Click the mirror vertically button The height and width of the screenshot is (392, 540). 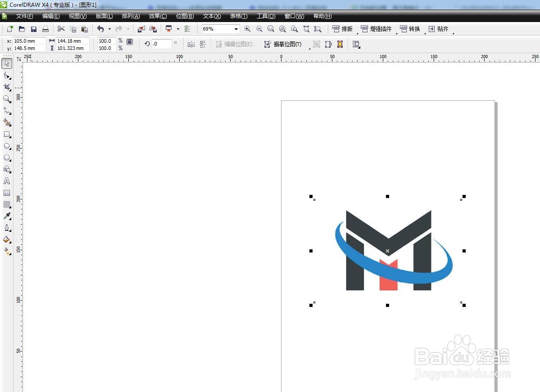(203, 44)
